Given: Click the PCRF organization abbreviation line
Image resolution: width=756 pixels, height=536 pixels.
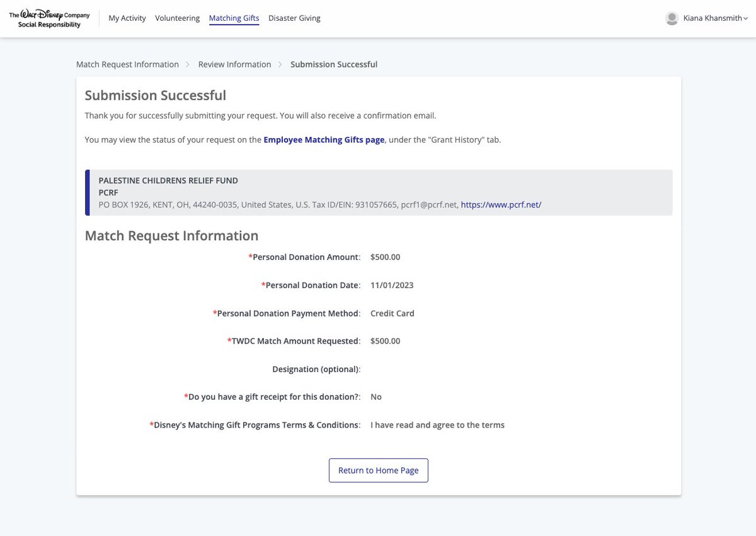Looking at the screenshot, I should click(108, 192).
